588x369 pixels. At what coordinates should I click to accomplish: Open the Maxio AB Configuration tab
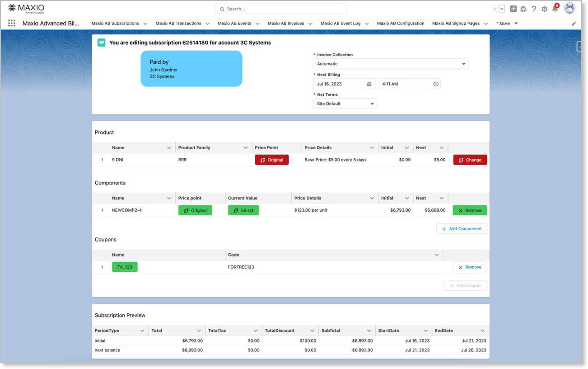[x=400, y=24]
